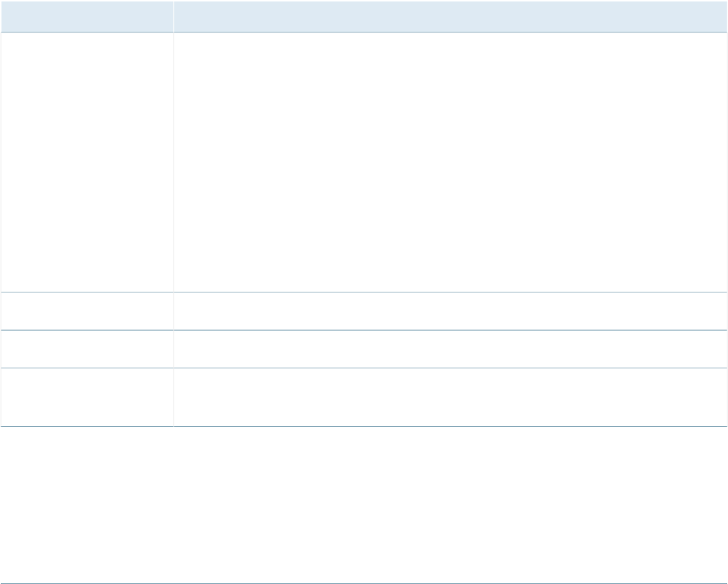Click the tall first-row cell in the left column
Image resolution: width=728 pixels, height=584 pixels.
tap(87, 162)
